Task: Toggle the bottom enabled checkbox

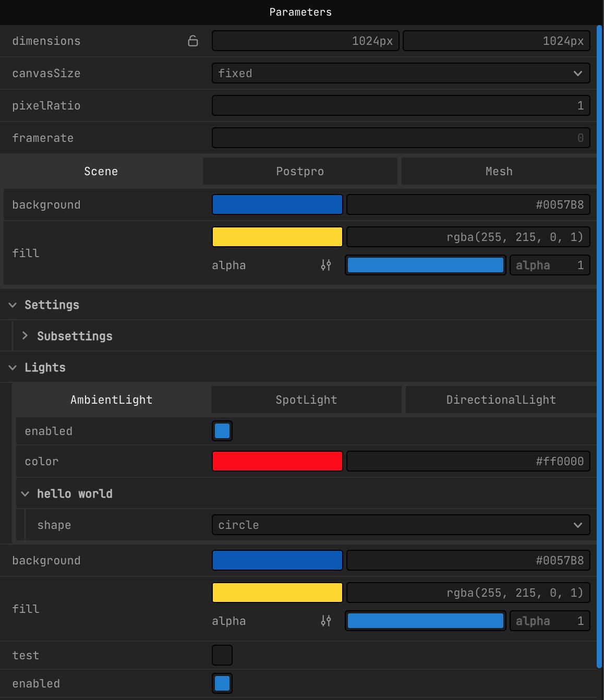Action: (222, 683)
